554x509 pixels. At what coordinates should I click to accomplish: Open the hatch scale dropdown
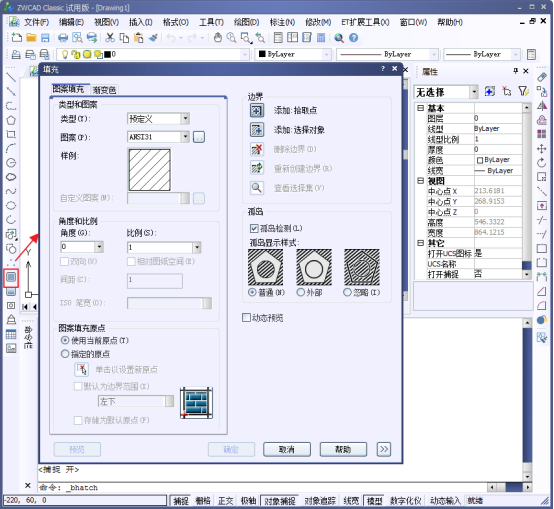[x=197, y=247]
